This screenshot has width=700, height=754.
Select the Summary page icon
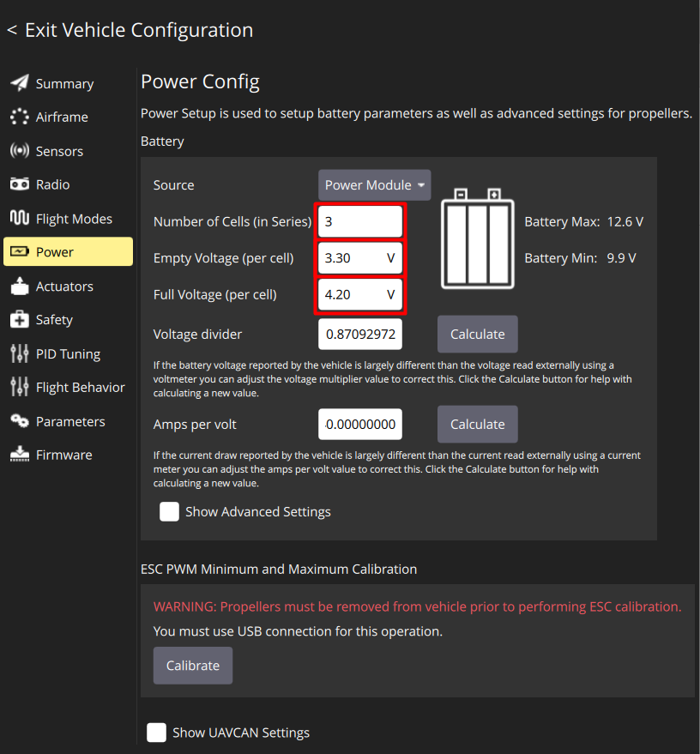pyautogui.click(x=18, y=83)
